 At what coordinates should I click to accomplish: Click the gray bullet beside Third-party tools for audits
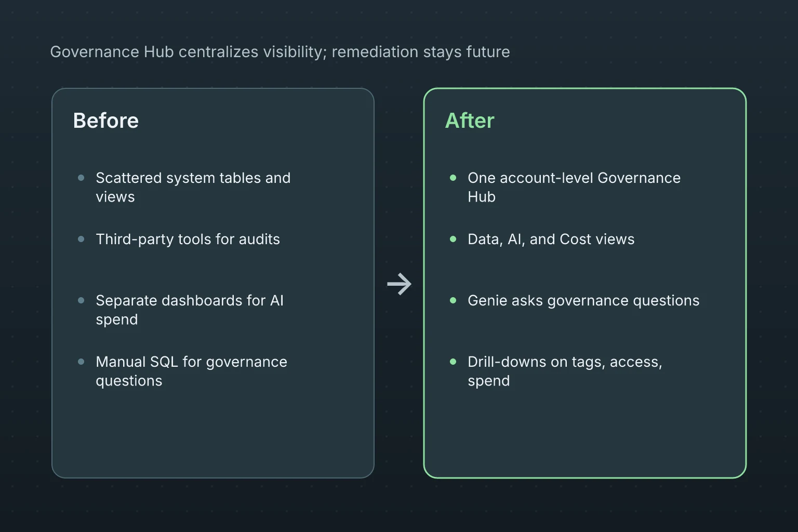pyautogui.click(x=81, y=239)
